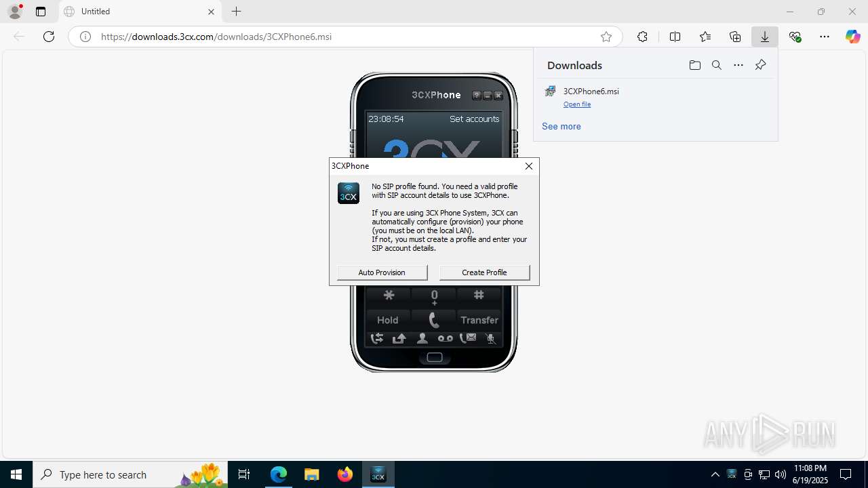Dial the 0 key on keypad

tap(434, 296)
